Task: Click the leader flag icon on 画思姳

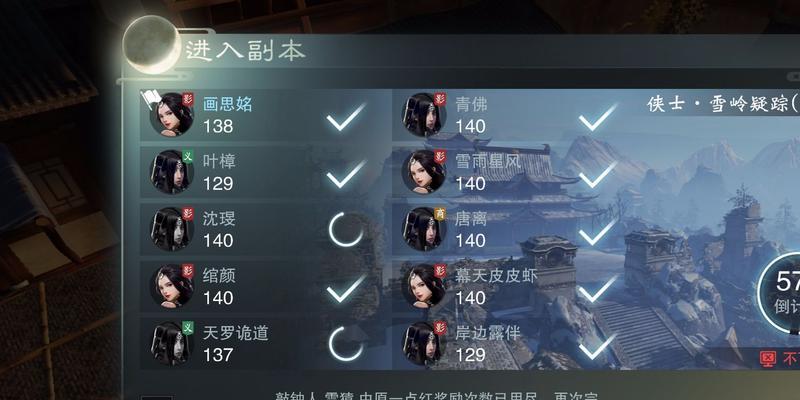Action: click(151, 99)
